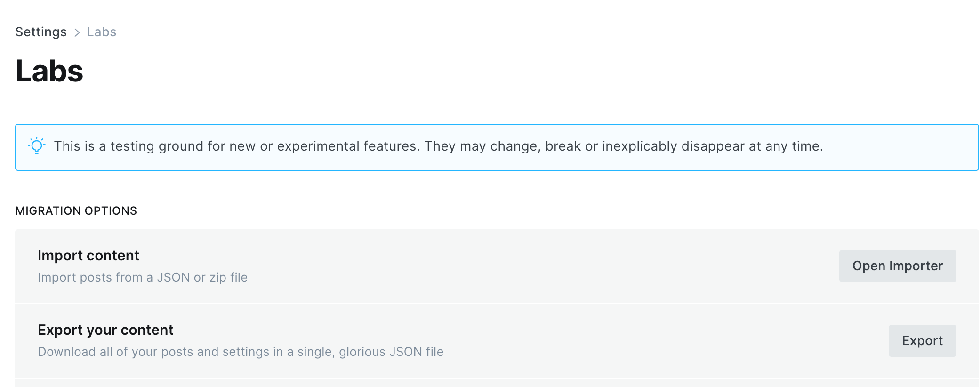Click the 'Import content' title

tap(88, 256)
